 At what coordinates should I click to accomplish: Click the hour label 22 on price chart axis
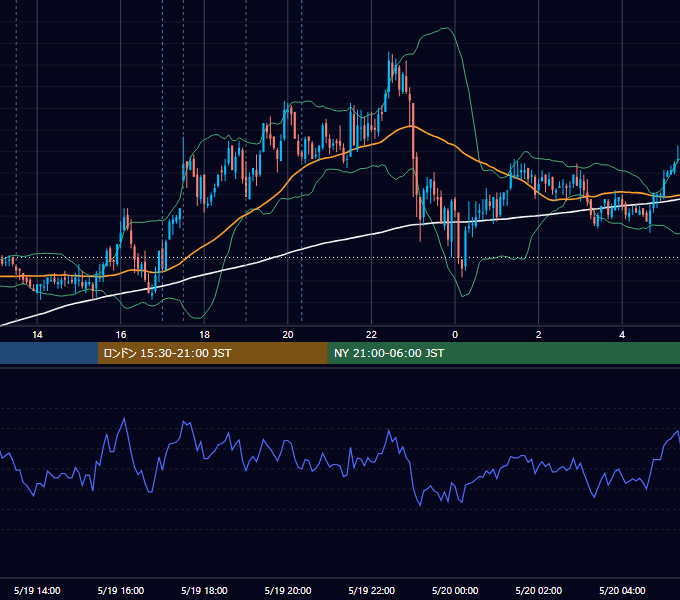372,335
